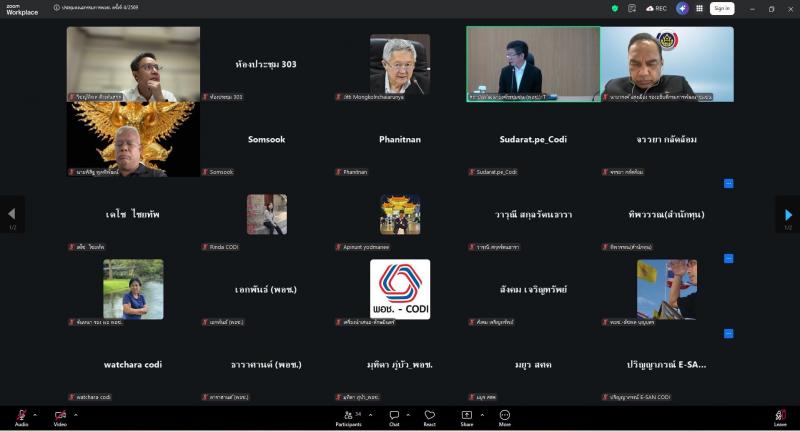Select the Phanitnan participant tile
The image size is (800, 432).
(x=400, y=139)
